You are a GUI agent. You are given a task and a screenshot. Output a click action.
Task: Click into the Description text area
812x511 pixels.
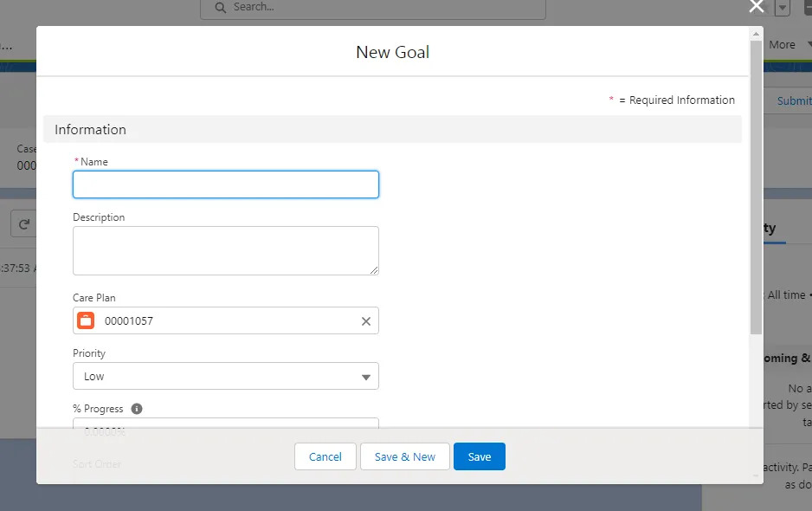226,251
